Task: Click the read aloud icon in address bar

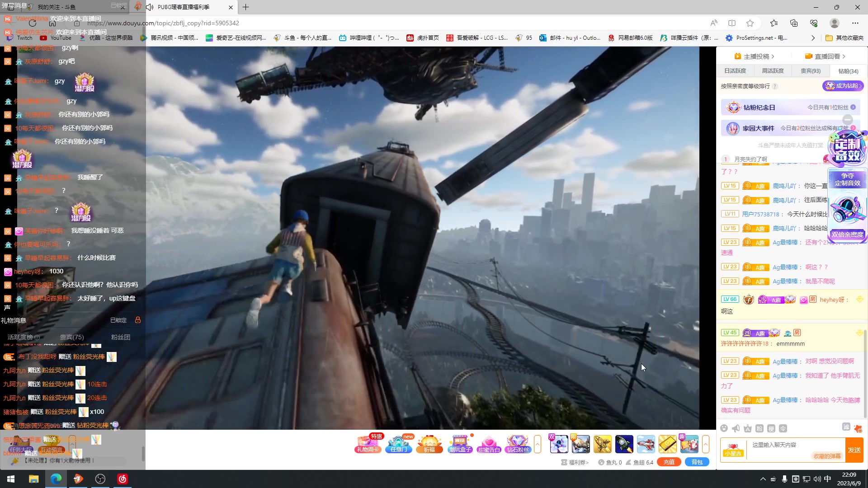Action: point(714,23)
